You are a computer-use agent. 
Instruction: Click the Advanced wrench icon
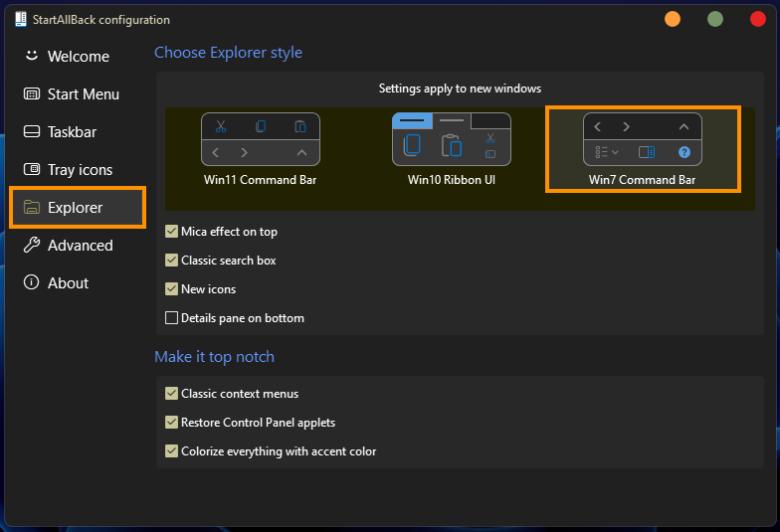pos(32,245)
